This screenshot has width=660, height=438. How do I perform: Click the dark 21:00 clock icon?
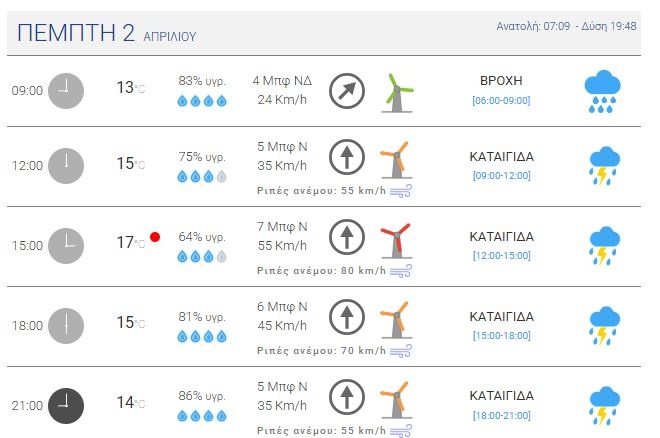click(x=66, y=405)
